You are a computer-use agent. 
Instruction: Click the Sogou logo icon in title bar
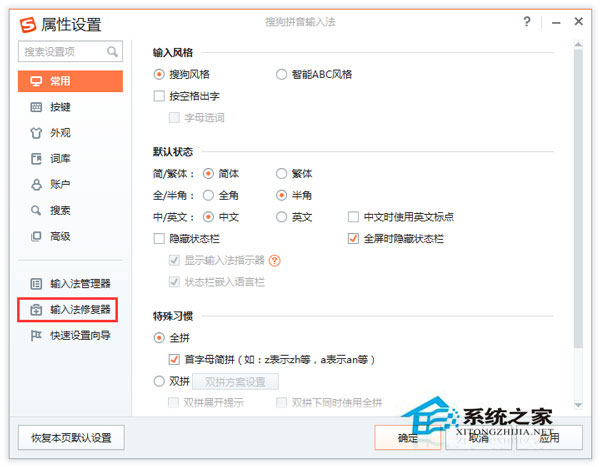point(28,25)
